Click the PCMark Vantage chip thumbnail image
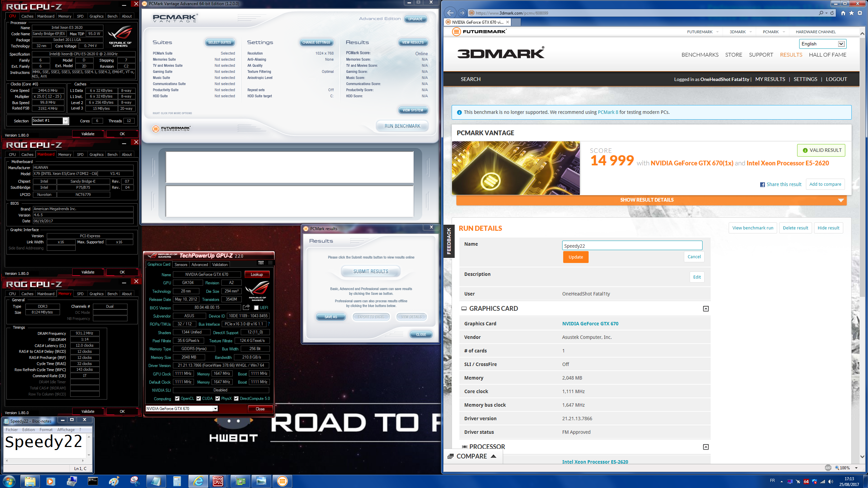Image resolution: width=868 pixels, height=488 pixels. pyautogui.click(x=516, y=168)
